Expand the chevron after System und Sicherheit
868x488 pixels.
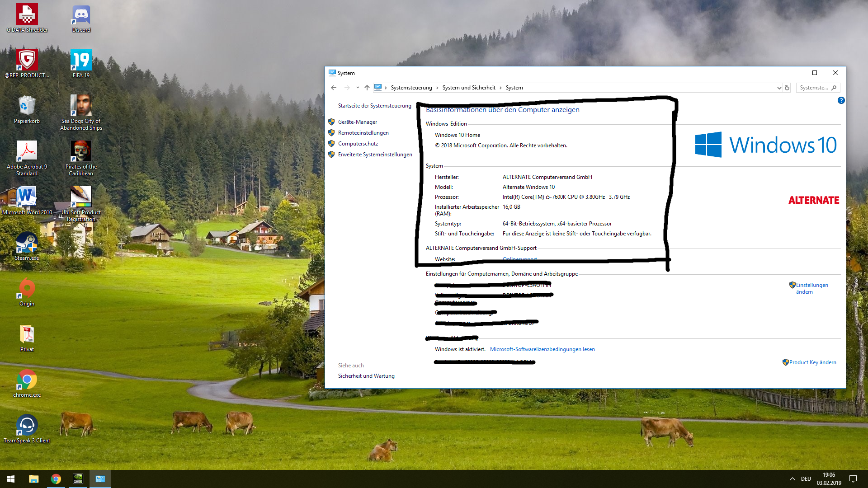[500, 88]
